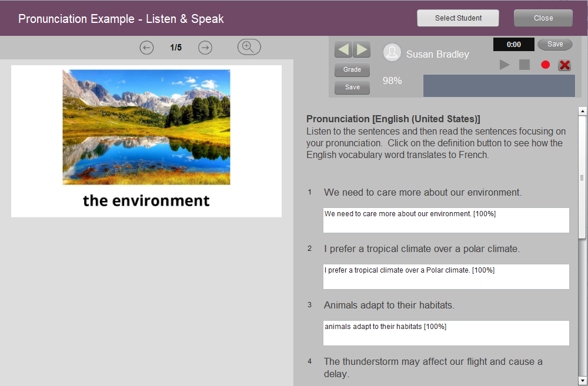Screen dimensions: 588x386
Task: Advance to the next slide page
Action: 205,48
